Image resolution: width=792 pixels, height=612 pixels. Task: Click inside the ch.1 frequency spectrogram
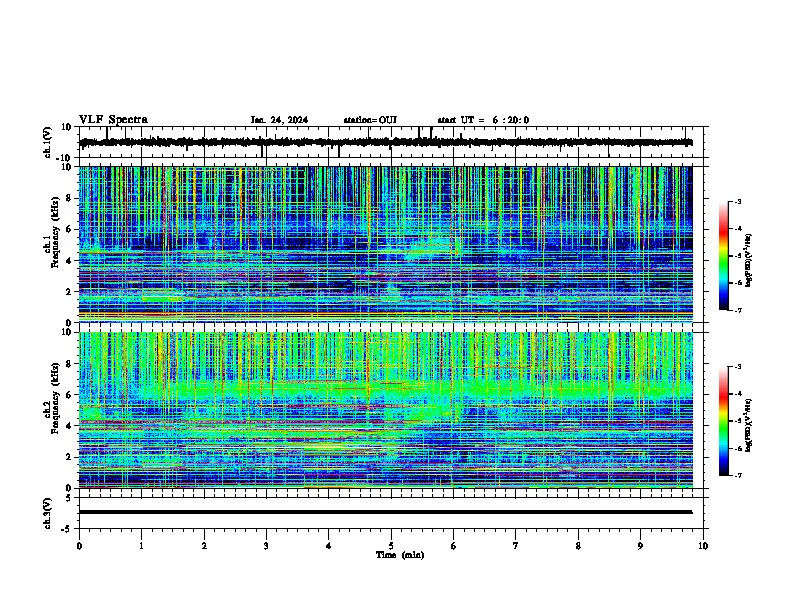click(x=386, y=244)
